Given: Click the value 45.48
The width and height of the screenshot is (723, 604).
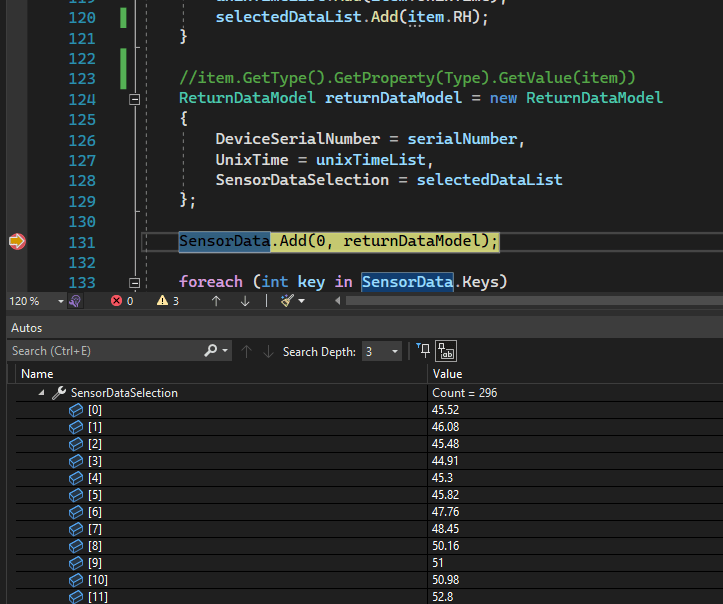Looking at the screenshot, I should [445, 444].
